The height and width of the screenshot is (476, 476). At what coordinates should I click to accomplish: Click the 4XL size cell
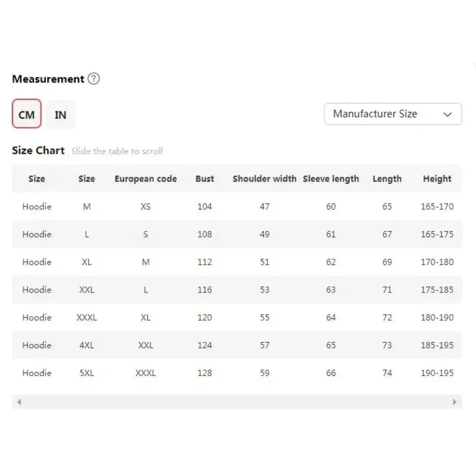(86, 345)
